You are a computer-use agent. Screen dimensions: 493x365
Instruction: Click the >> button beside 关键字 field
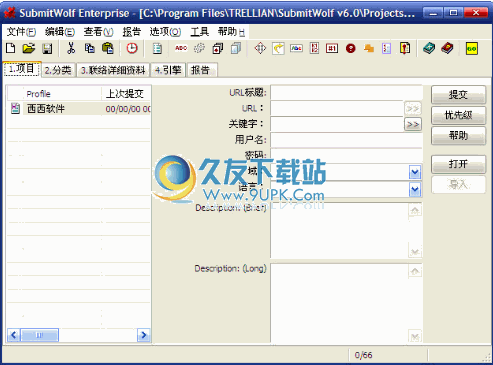click(413, 124)
